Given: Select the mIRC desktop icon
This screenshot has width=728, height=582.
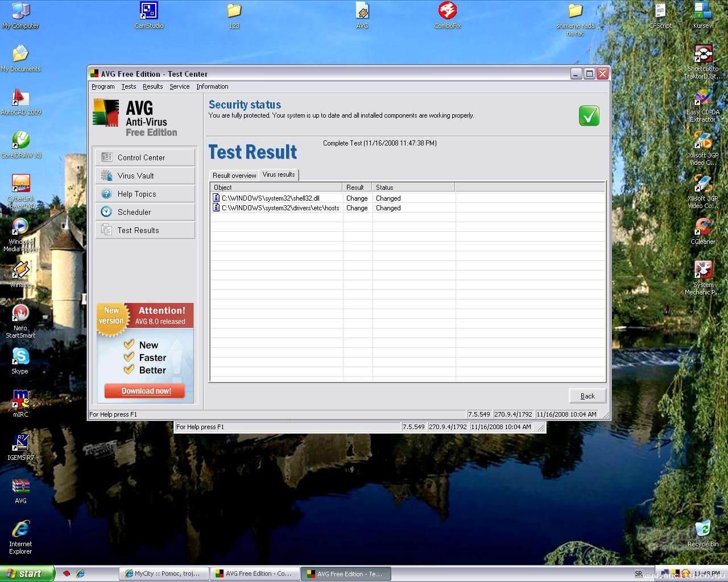Looking at the screenshot, I should coord(20,404).
